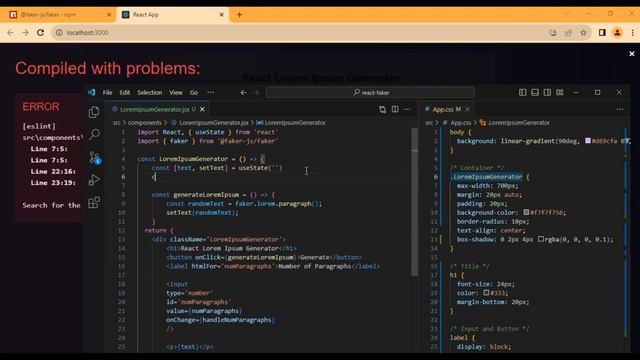The height and width of the screenshot is (360, 640).
Task: Open the Extensions view in VS Code
Action: click(94, 202)
